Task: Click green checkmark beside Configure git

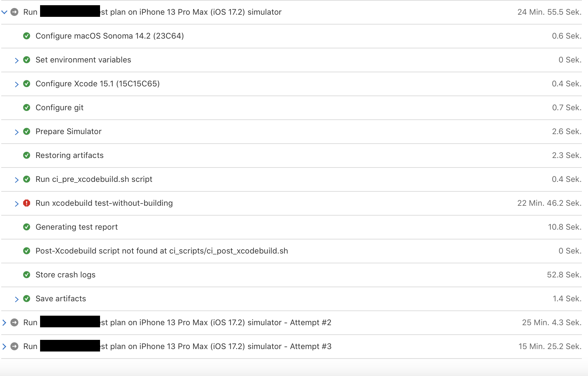Action: tap(27, 107)
